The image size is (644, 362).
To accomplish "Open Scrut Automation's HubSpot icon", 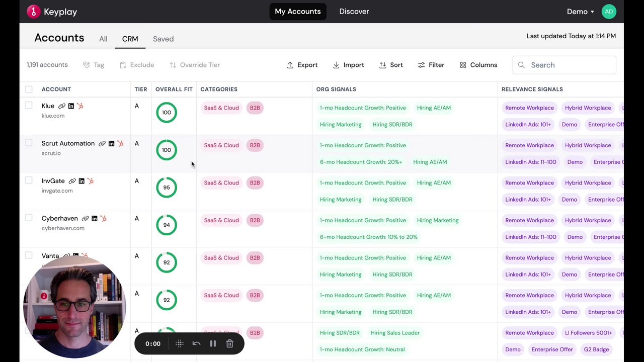I will (120, 144).
